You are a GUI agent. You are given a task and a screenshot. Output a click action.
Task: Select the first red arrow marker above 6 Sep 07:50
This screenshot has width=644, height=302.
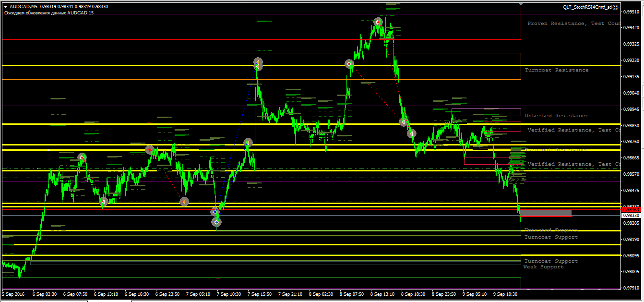click(x=82, y=157)
